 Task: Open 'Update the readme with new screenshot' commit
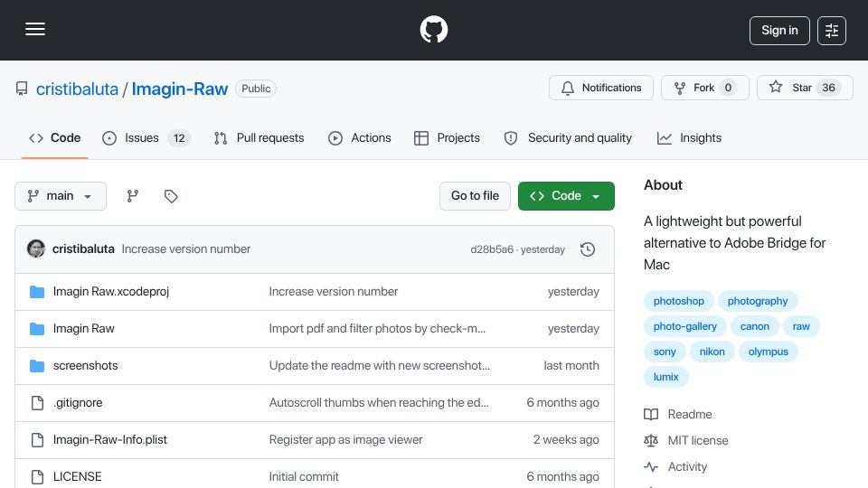[379, 366]
